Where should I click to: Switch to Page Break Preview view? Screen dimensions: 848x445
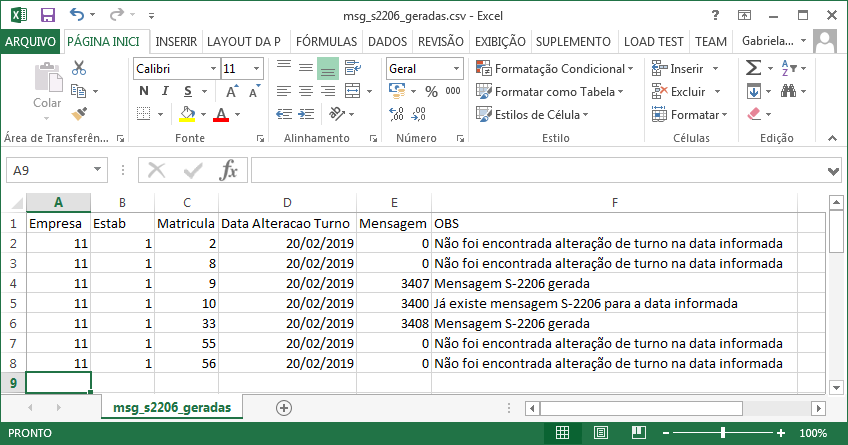pos(639,433)
